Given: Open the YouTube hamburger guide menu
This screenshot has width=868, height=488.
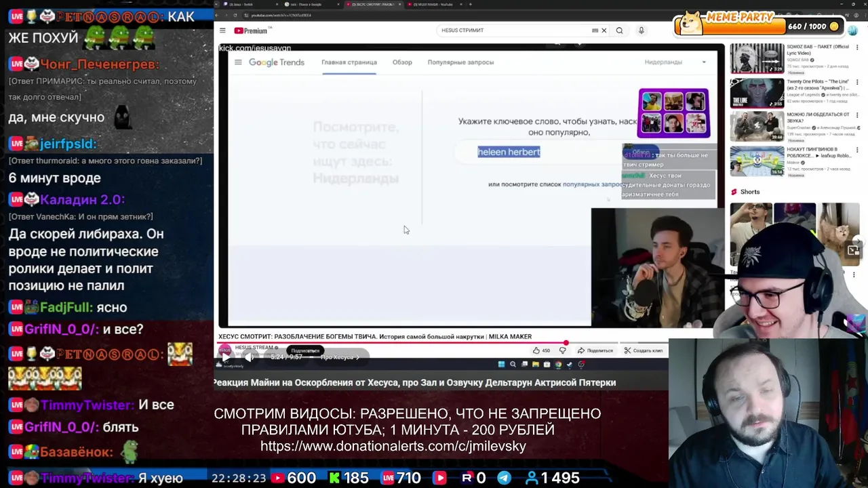Looking at the screenshot, I should [222, 30].
